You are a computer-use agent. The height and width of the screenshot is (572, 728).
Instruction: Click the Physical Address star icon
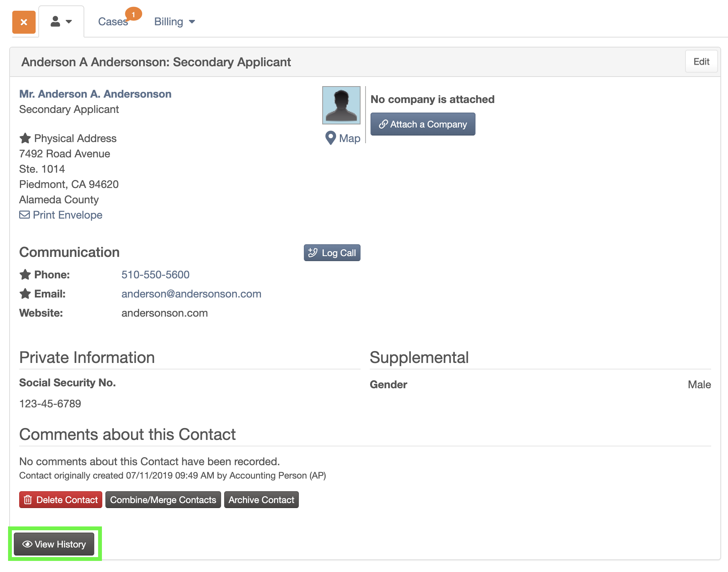coord(25,138)
